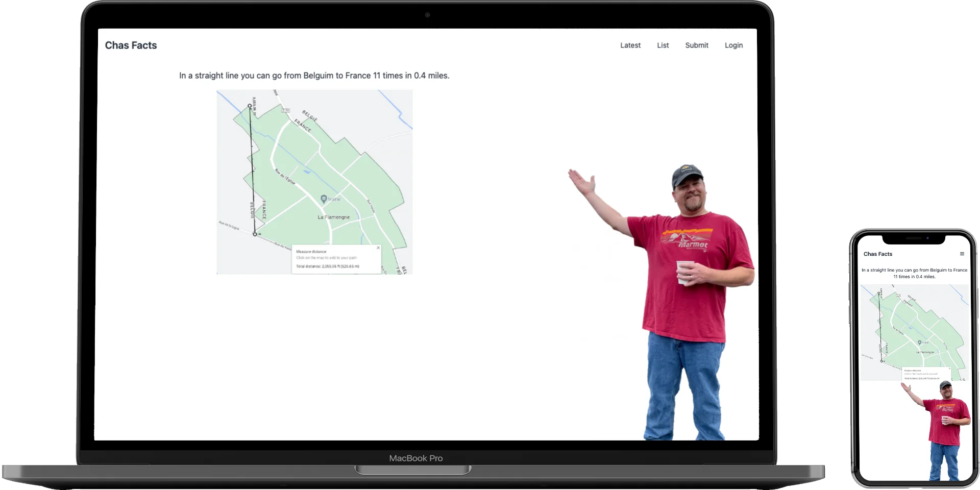The image size is (980, 490).
Task: Select the top measurement endpoint circle
Action: pos(249,105)
